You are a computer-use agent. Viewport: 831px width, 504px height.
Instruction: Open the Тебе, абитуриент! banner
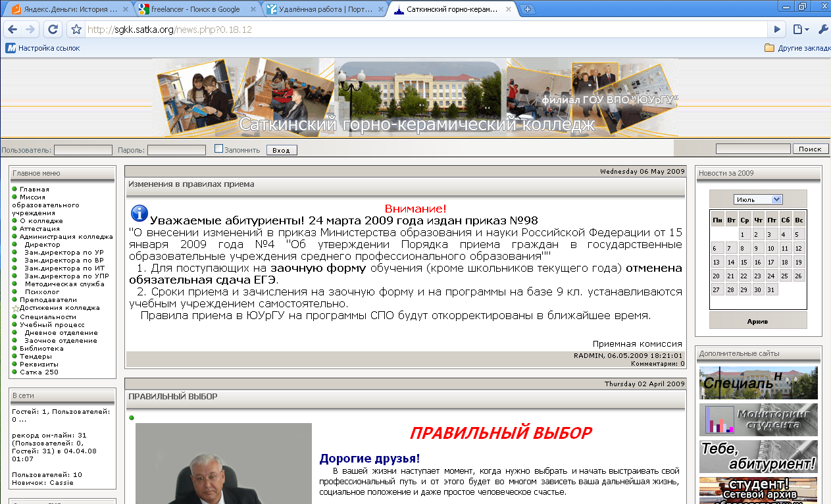coord(757,456)
